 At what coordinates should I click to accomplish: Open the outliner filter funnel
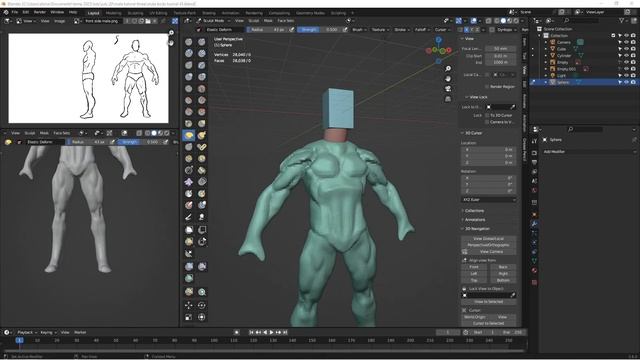(622, 20)
